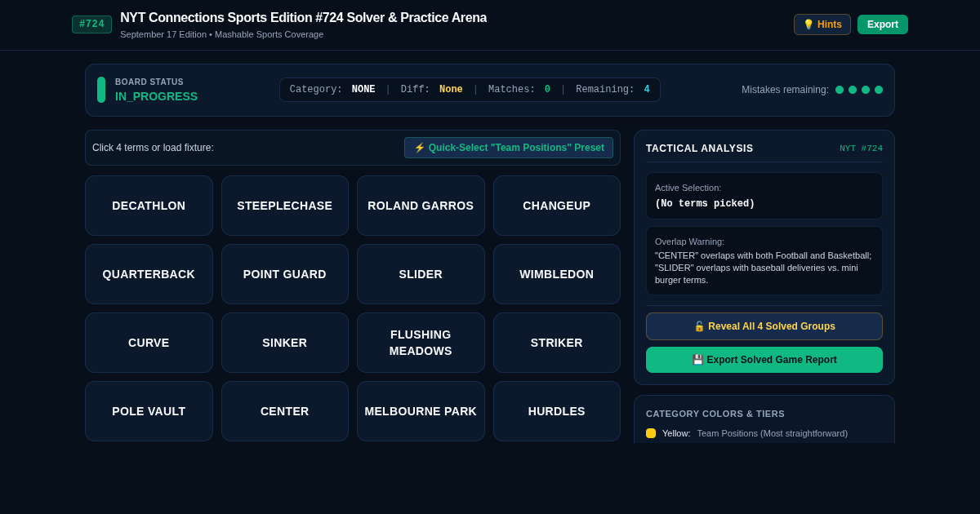The height and width of the screenshot is (514, 980).
Task: Select the DECATHLON tile
Action: [x=149, y=206]
